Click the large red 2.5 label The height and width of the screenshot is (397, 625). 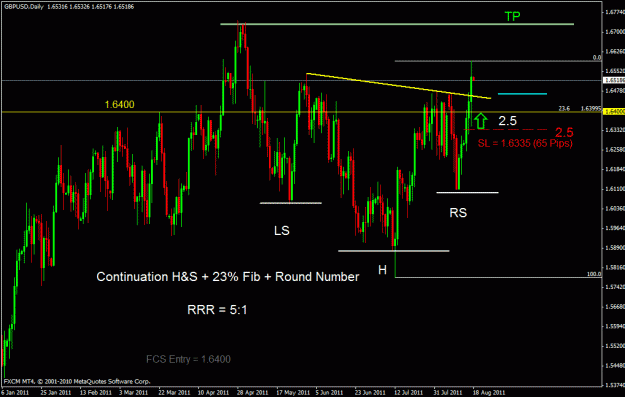[564, 132]
